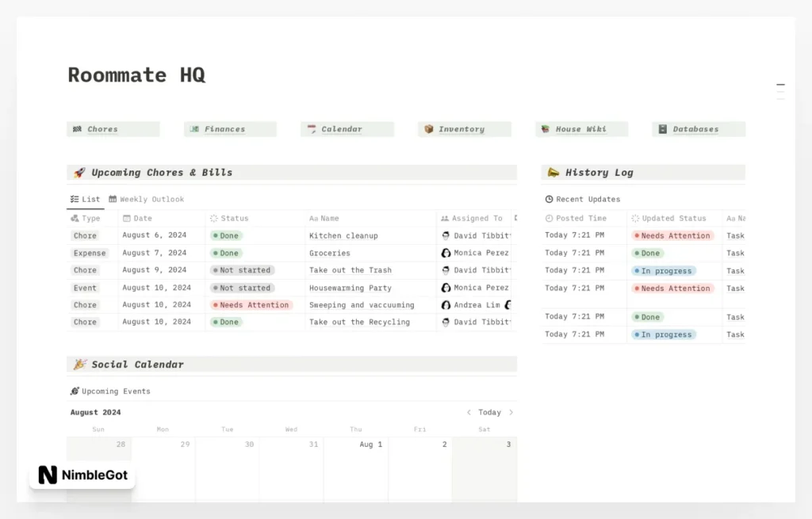This screenshot has height=519, width=812.
Task: Click the calendar icon beside Calendar link
Action: 311,129
